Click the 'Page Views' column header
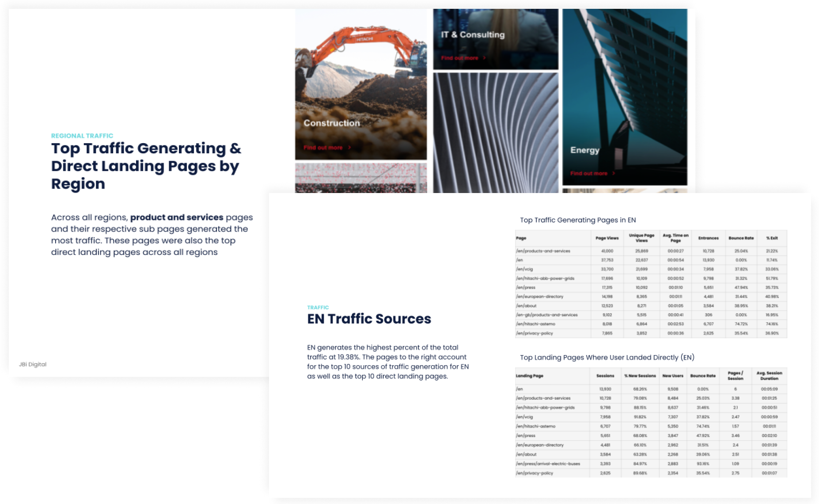Viewport: 819px width, 504px height. 607,238
